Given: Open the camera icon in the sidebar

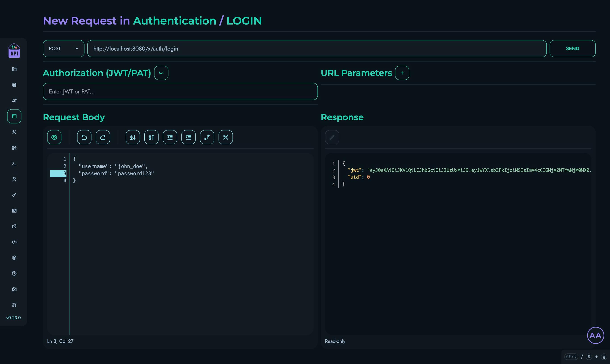Looking at the screenshot, I should pyautogui.click(x=14, y=210).
